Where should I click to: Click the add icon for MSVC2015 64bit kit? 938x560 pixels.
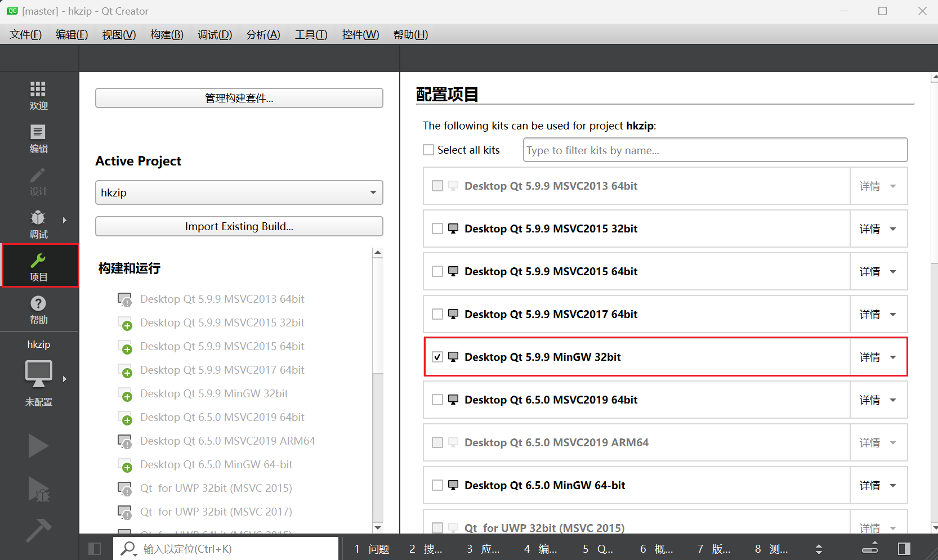click(x=124, y=347)
